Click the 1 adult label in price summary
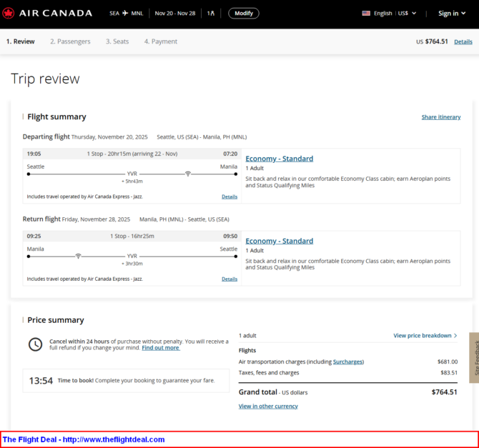The width and height of the screenshot is (479, 448). 247,336
